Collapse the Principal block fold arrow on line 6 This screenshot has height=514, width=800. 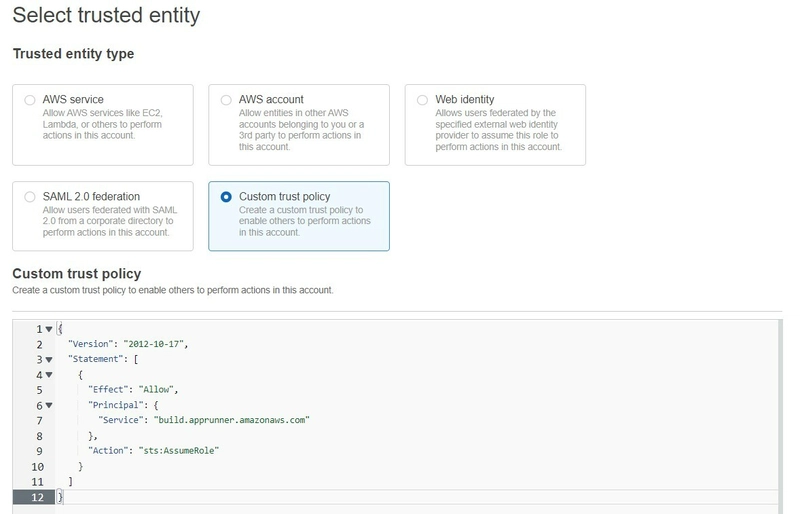[x=49, y=406]
